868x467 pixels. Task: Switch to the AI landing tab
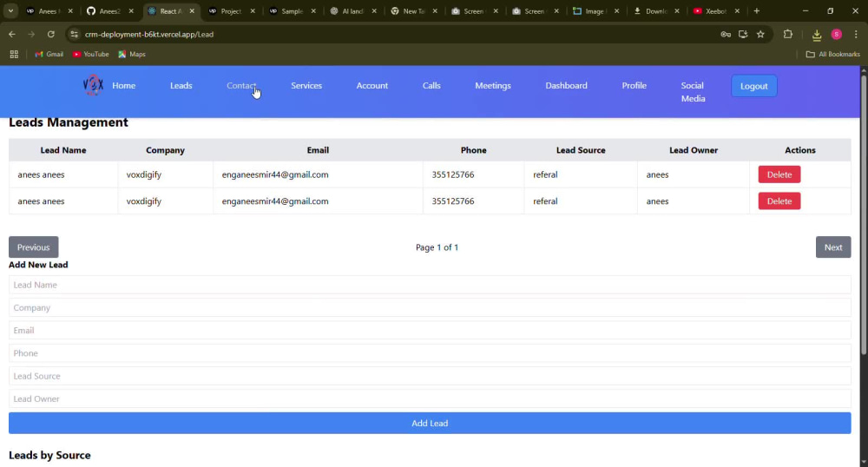pyautogui.click(x=353, y=11)
